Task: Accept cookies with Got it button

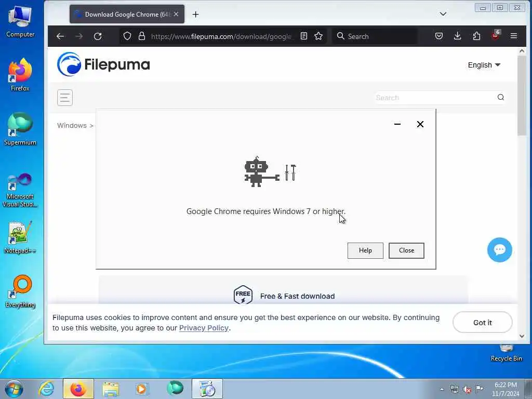Action: [483, 322]
